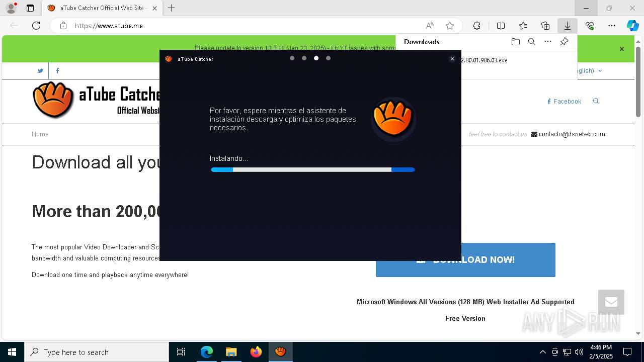The image size is (644, 362).
Task: Open the floating mail contact button
Action: click(x=611, y=302)
